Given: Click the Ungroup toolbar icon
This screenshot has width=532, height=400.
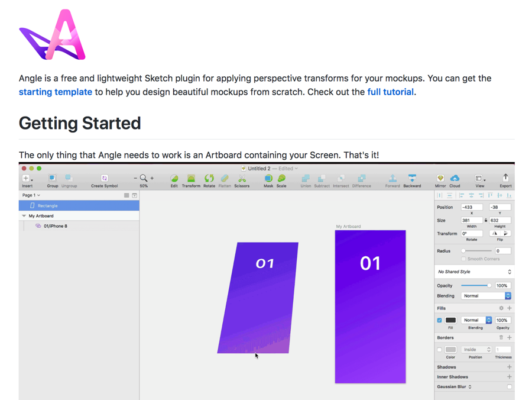Looking at the screenshot, I should (x=69, y=178).
